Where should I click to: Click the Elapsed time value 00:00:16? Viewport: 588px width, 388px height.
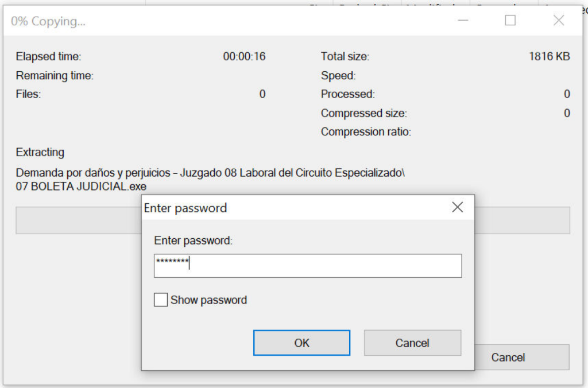pyautogui.click(x=244, y=56)
